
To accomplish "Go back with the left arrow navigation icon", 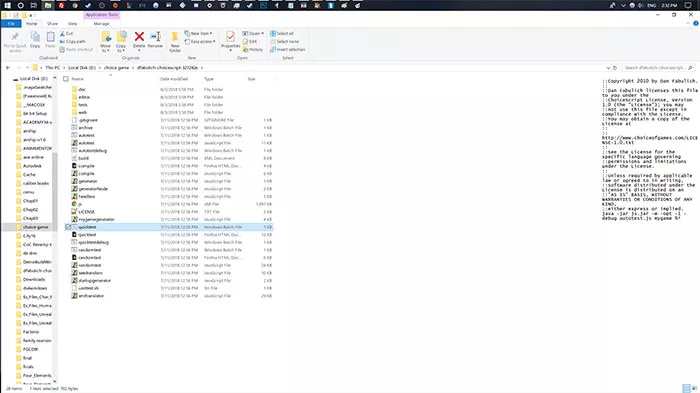I will coord(8,68).
